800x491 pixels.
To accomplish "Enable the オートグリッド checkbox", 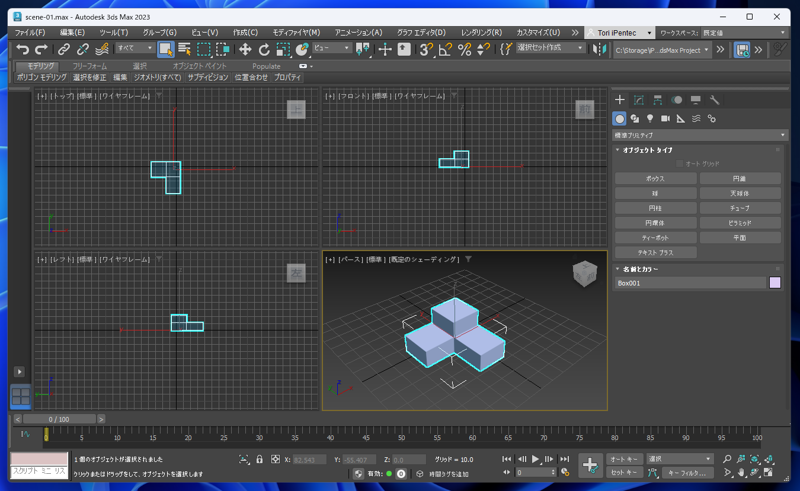I will [x=679, y=164].
